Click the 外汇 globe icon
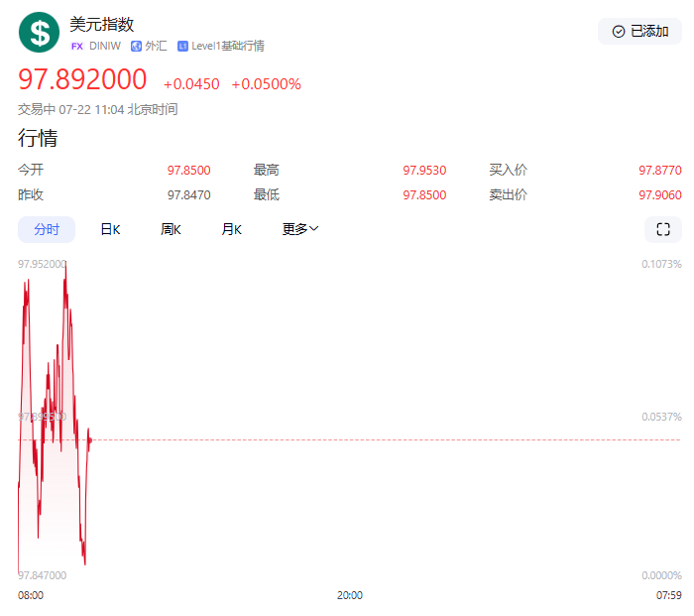The image size is (694, 616). (x=137, y=46)
